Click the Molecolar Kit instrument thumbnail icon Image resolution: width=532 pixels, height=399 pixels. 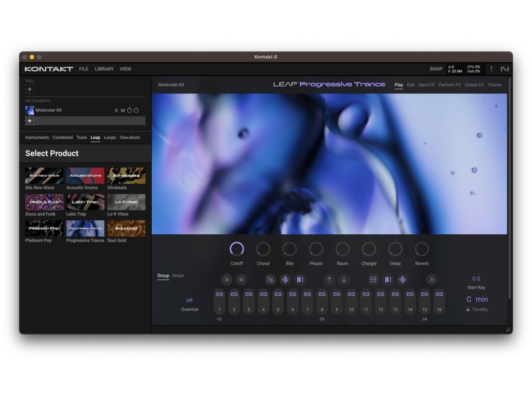tap(30, 110)
